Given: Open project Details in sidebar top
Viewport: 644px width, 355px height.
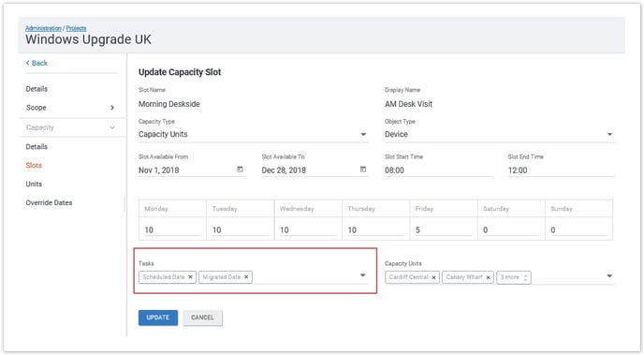Looking at the screenshot, I should point(37,89).
